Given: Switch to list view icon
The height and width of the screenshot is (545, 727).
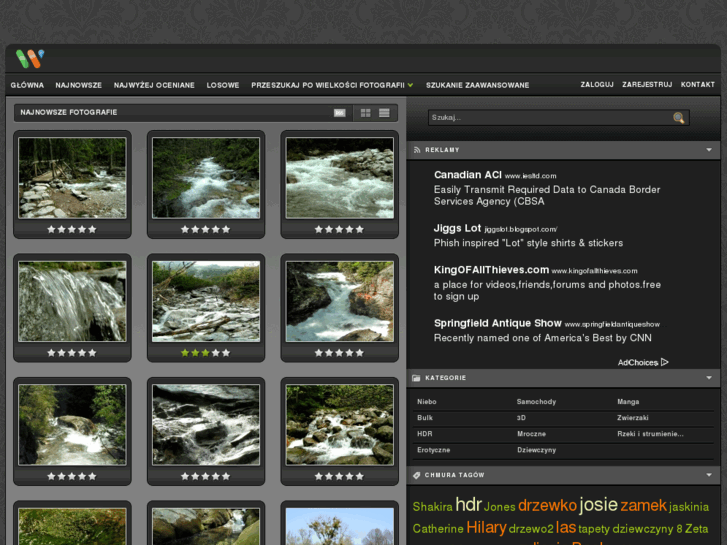Looking at the screenshot, I should click(384, 113).
